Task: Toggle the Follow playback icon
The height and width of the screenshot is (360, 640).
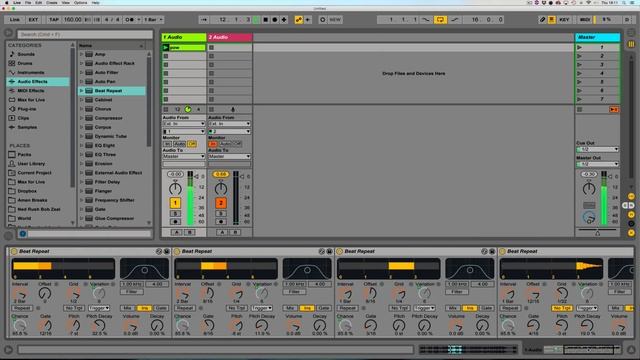Action: (x=204, y=20)
